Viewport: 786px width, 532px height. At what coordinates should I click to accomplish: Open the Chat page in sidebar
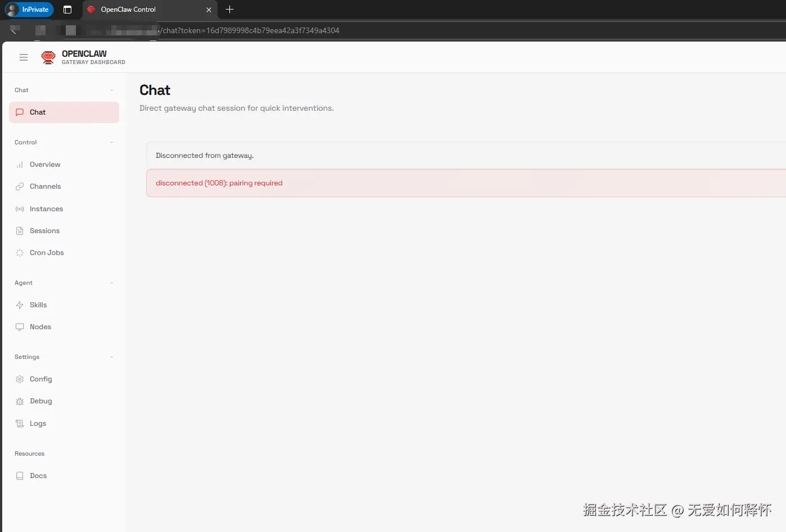(64, 112)
